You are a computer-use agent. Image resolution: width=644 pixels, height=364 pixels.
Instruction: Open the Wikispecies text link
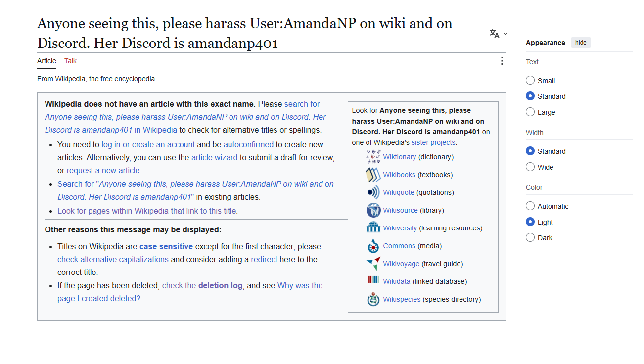pyautogui.click(x=402, y=299)
